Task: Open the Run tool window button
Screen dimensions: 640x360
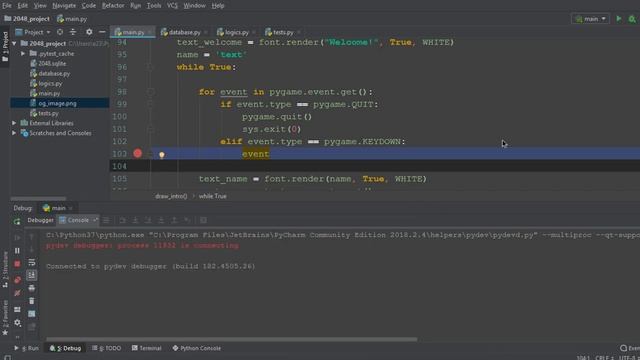Action: [27, 348]
